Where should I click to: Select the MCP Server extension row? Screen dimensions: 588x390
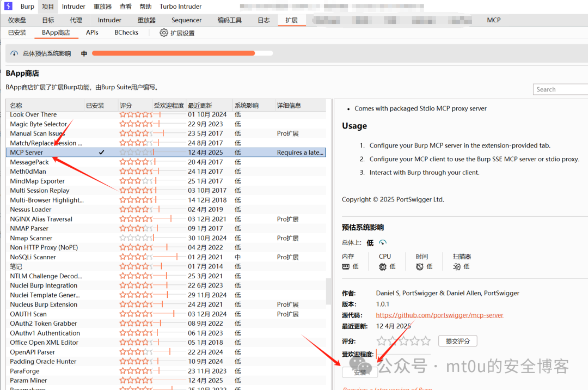coord(166,153)
